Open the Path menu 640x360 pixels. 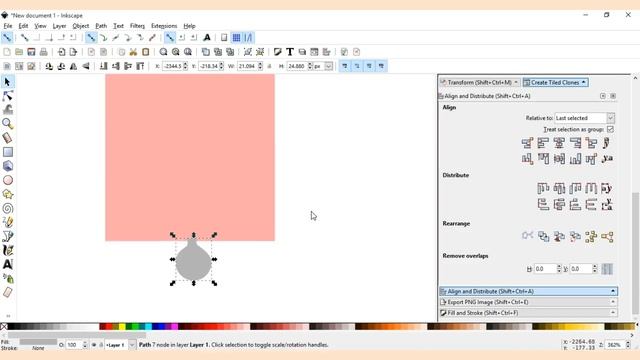click(101, 26)
